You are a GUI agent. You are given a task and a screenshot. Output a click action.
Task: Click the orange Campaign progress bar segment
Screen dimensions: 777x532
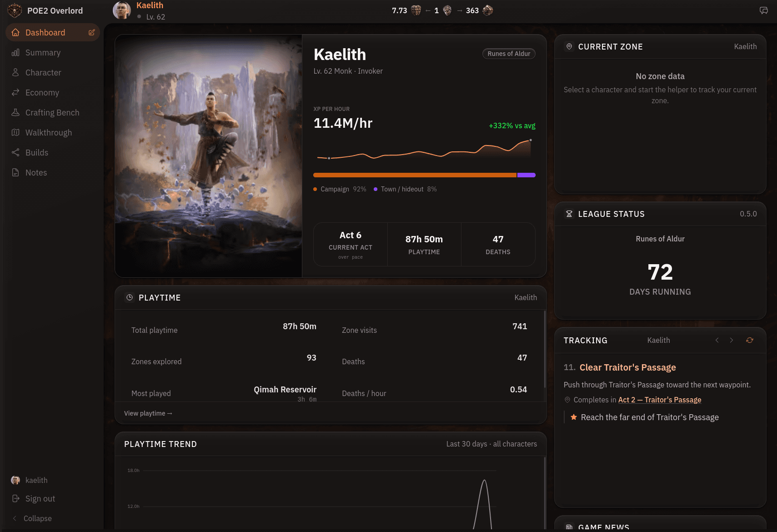(415, 175)
